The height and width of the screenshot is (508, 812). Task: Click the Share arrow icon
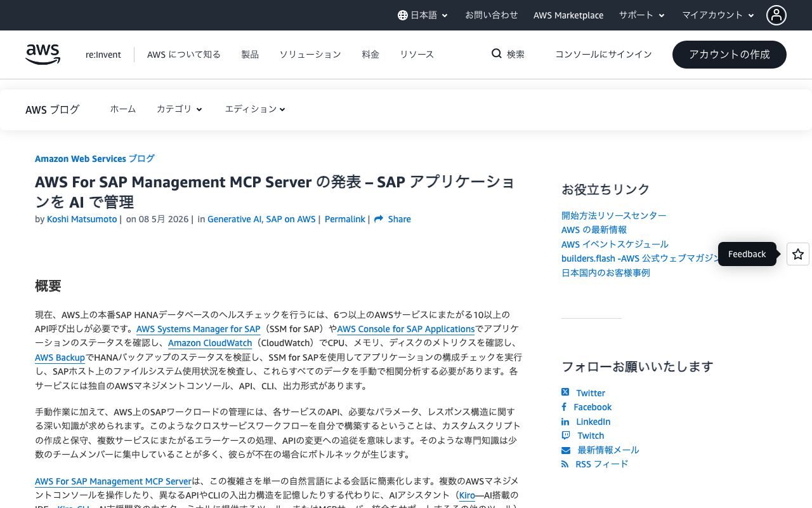(379, 219)
